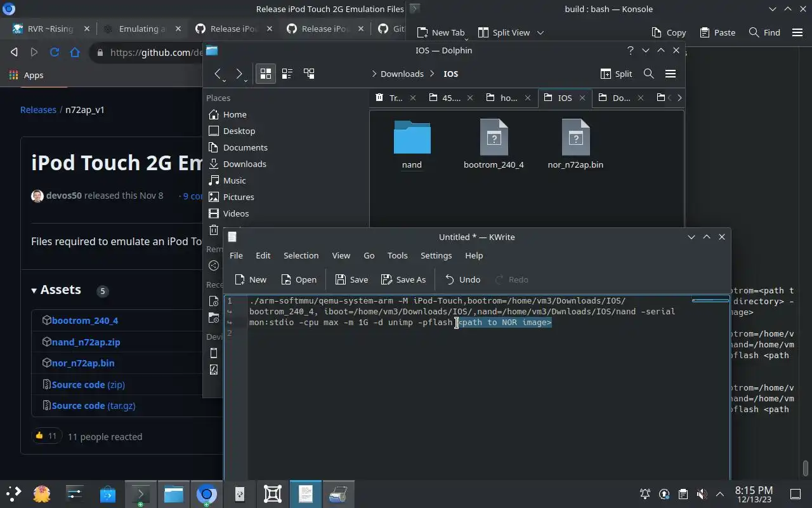The width and height of the screenshot is (812, 508).
Task: Open the Help menu in KWrite
Action: [x=474, y=255]
